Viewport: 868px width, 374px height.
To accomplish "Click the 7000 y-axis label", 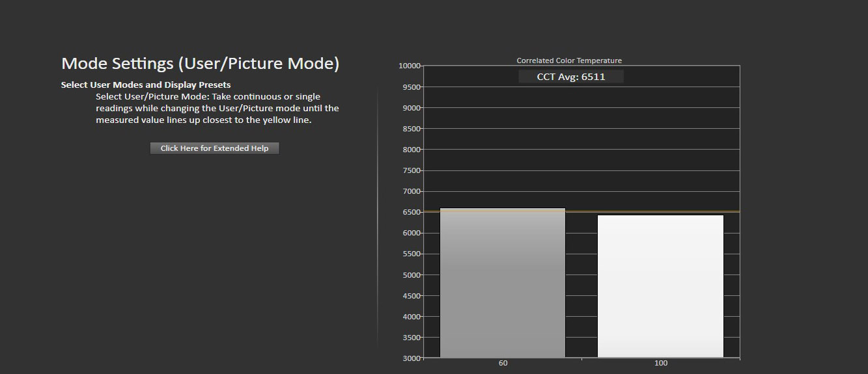I will (x=411, y=191).
